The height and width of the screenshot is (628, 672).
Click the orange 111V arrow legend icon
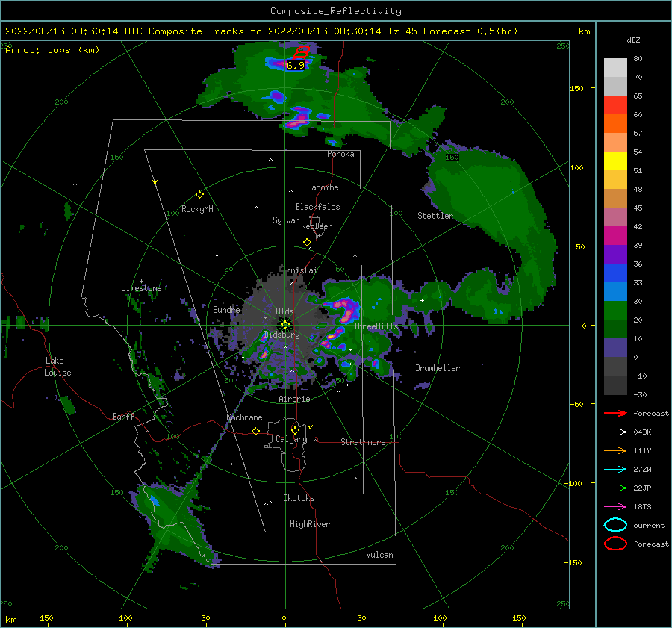click(x=615, y=450)
